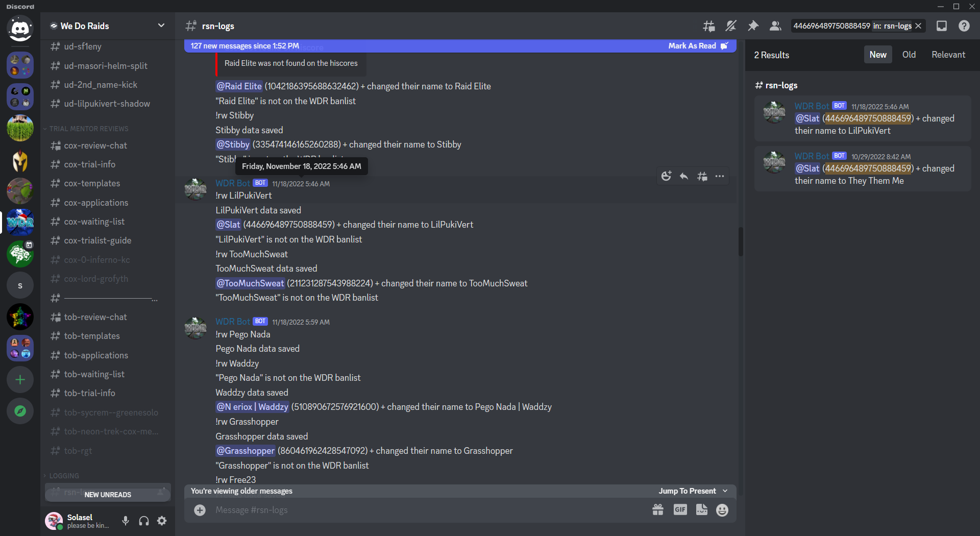Viewport: 980px width, 536px height.
Task: Click NEW UNREADS indicator
Action: point(108,495)
